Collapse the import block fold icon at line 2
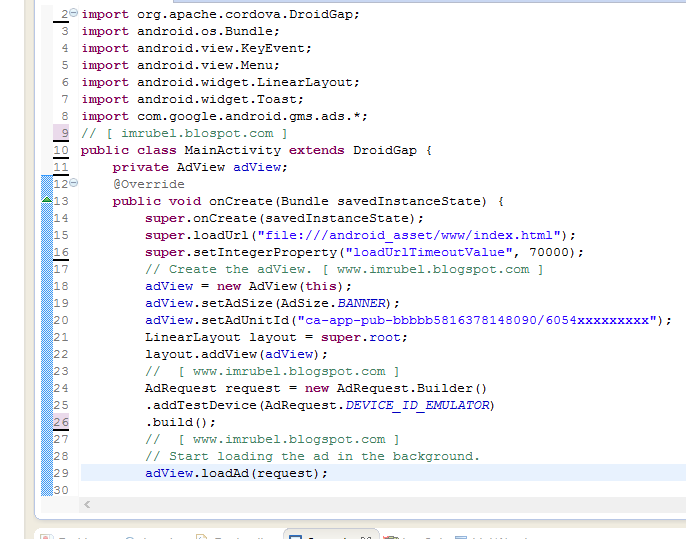 pos(74,13)
